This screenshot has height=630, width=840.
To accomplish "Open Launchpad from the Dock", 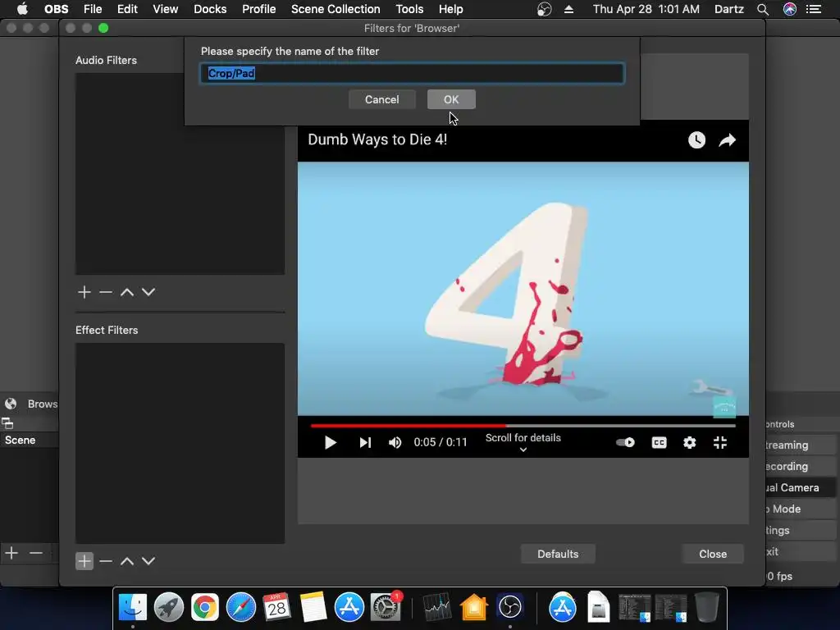I will pyautogui.click(x=169, y=607).
